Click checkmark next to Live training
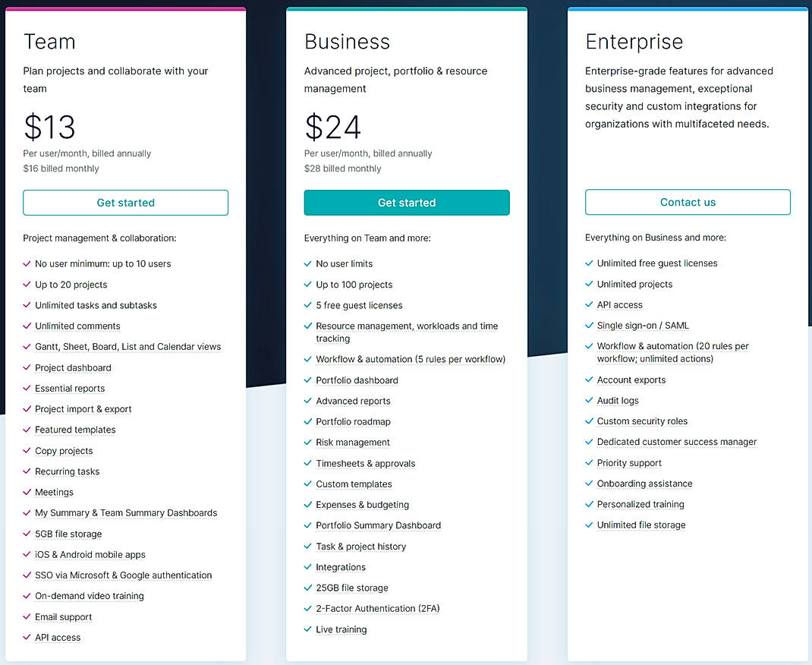Screen dimensions: 812x665 pyautogui.click(x=308, y=630)
